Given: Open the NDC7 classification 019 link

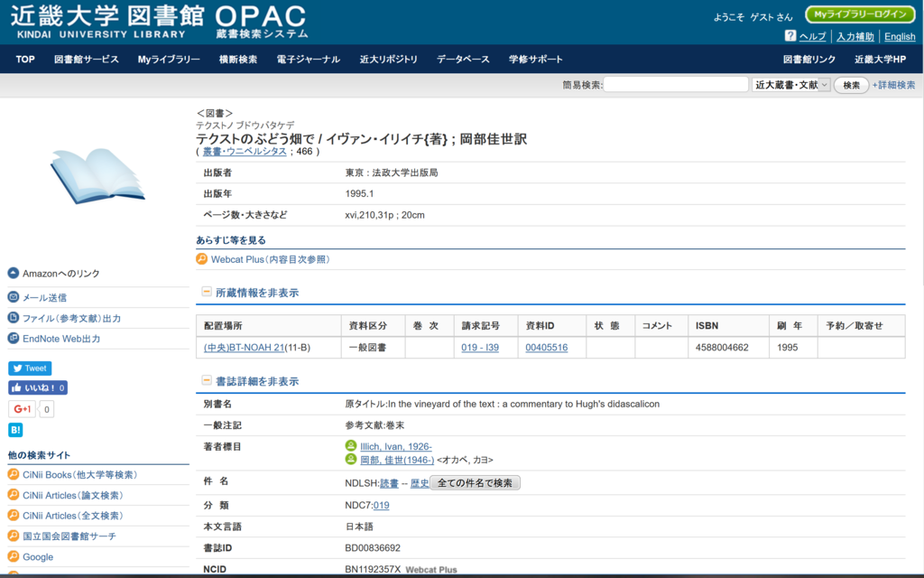Looking at the screenshot, I should 382,505.
